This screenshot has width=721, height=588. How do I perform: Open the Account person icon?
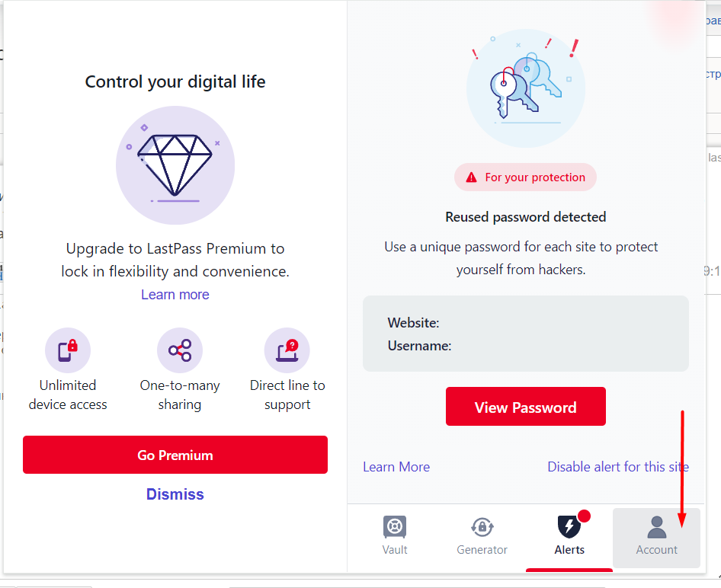point(656,527)
